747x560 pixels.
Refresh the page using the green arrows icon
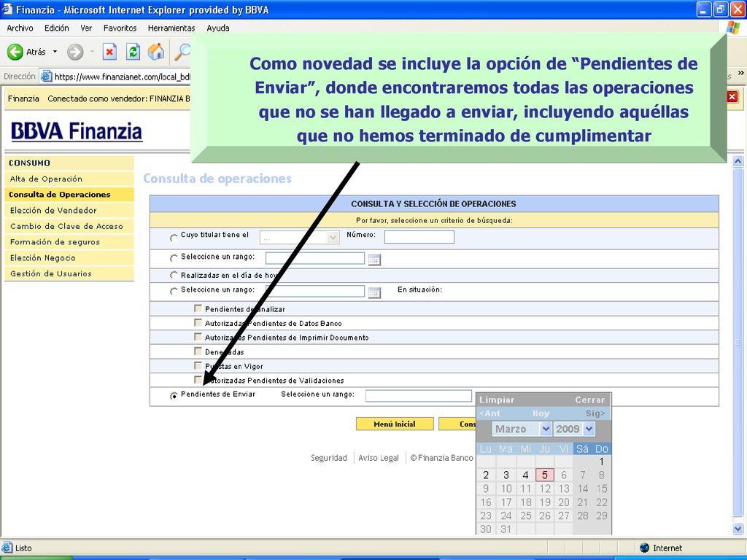pyautogui.click(x=133, y=52)
